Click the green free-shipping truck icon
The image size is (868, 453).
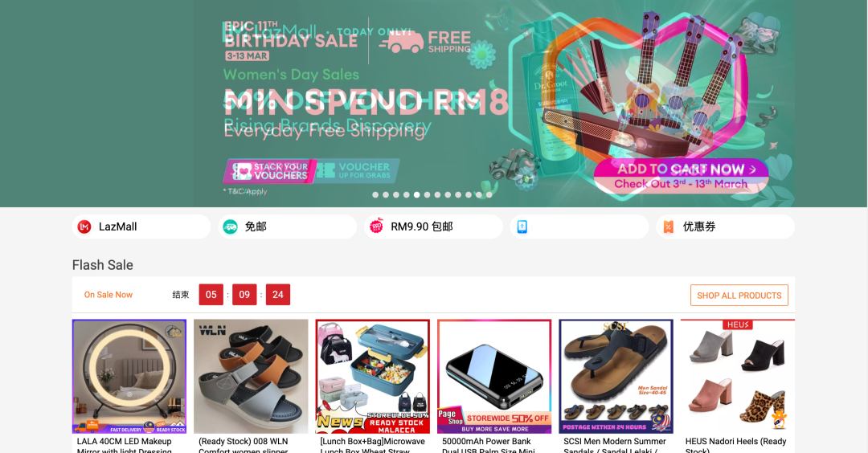[x=231, y=226]
